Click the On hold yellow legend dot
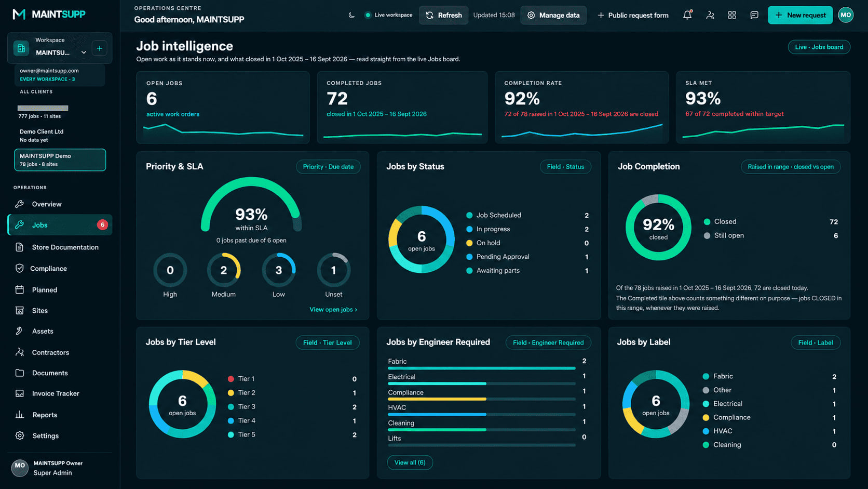 click(x=469, y=243)
